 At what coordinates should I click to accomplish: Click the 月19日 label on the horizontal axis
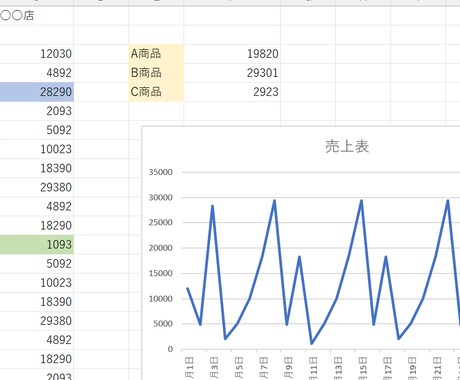[x=412, y=368]
